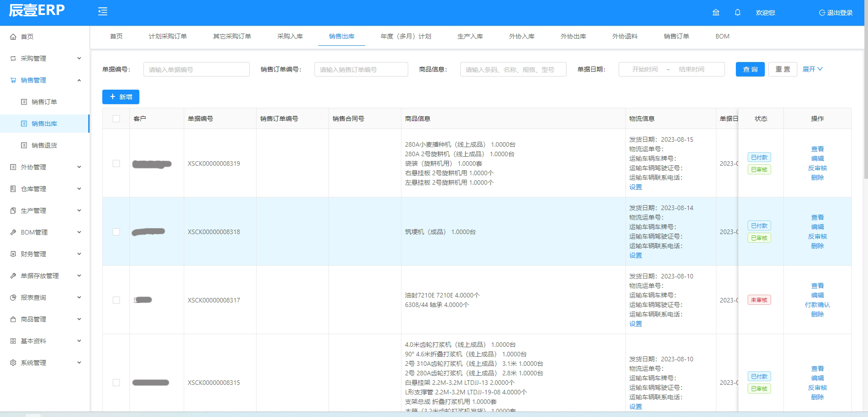The width and height of the screenshot is (868, 417).
Task: Click the 查询 search button
Action: click(x=750, y=69)
